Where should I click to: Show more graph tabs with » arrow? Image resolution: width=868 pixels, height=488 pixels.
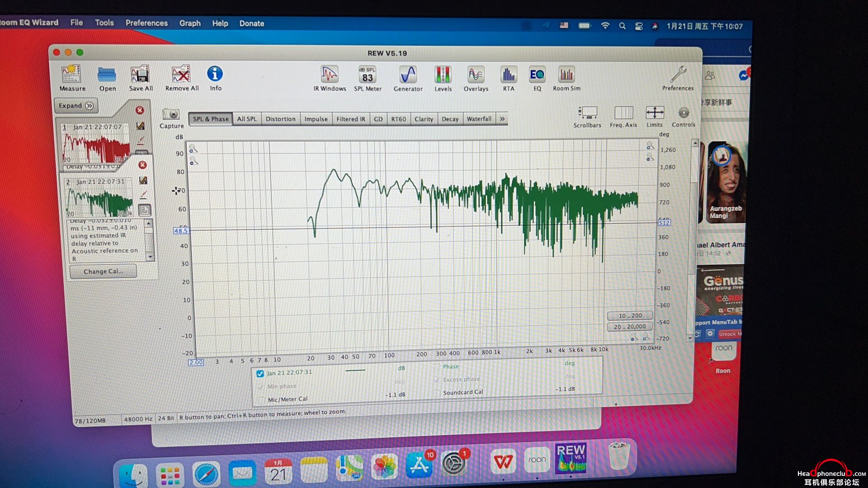502,119
